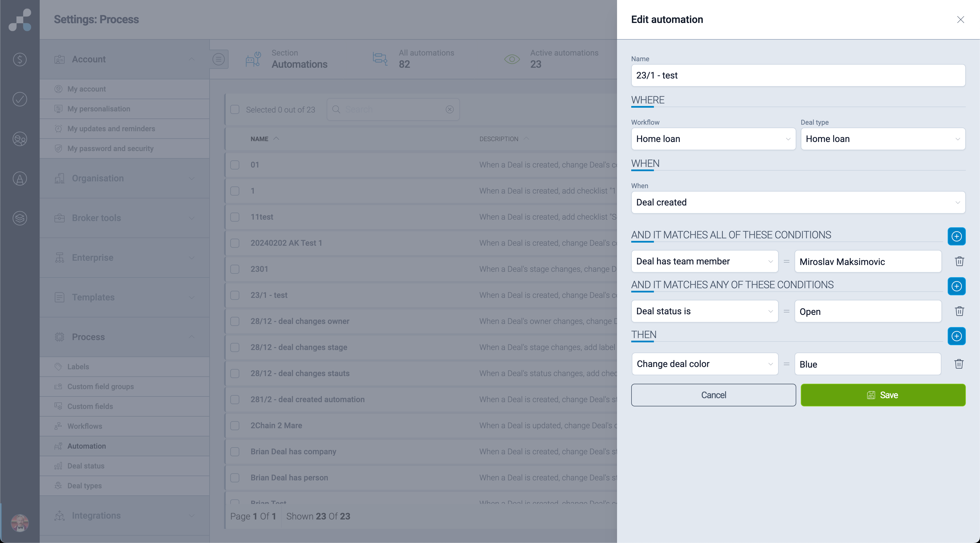Check the checkbox beside the 2301 automation row
Viewport: 980px width, 543px height.
click(x=235, y=269)
